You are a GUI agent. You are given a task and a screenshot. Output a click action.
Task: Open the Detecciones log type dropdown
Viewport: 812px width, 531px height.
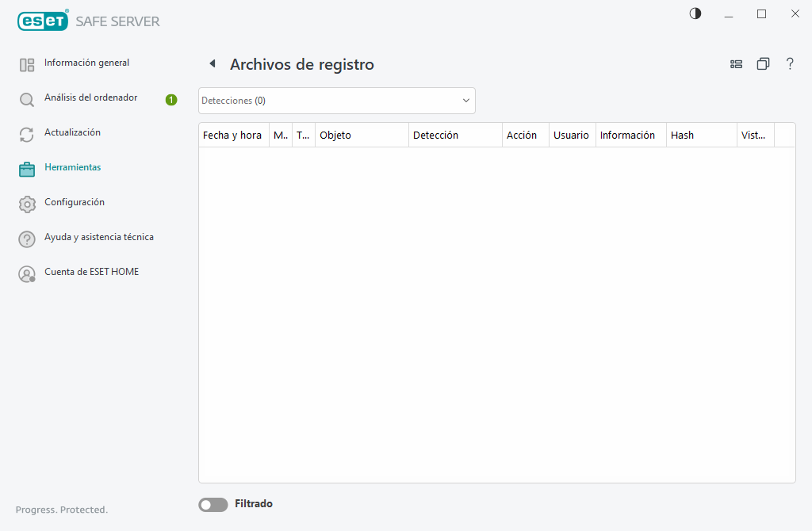point(336,101)
